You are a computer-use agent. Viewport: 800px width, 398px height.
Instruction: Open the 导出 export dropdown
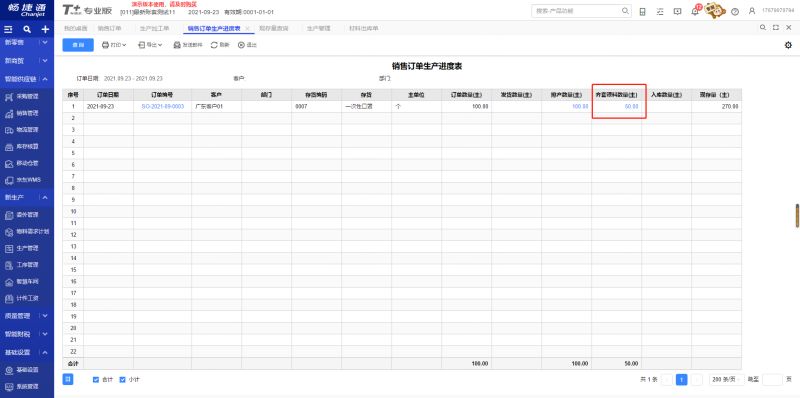point(150,45)
